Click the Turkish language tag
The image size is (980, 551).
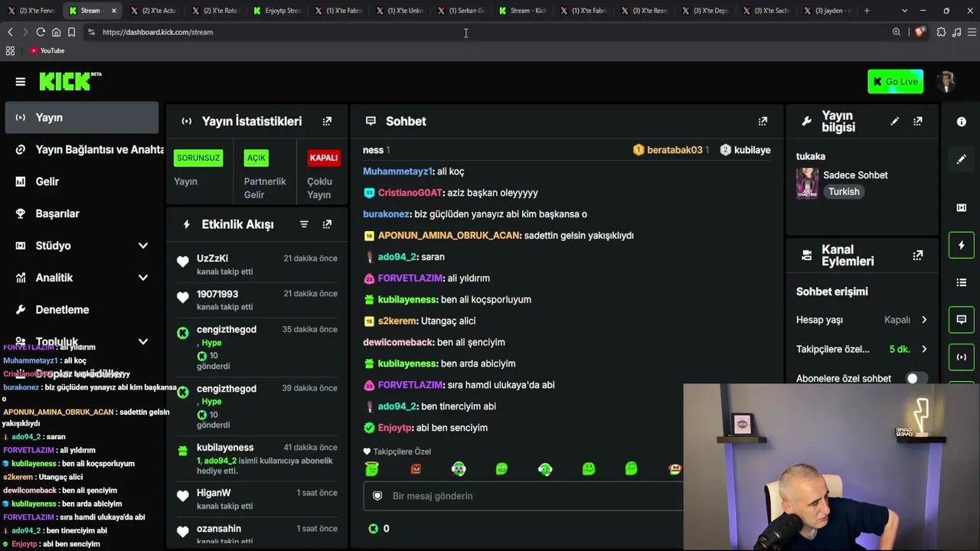click(844, 192)
